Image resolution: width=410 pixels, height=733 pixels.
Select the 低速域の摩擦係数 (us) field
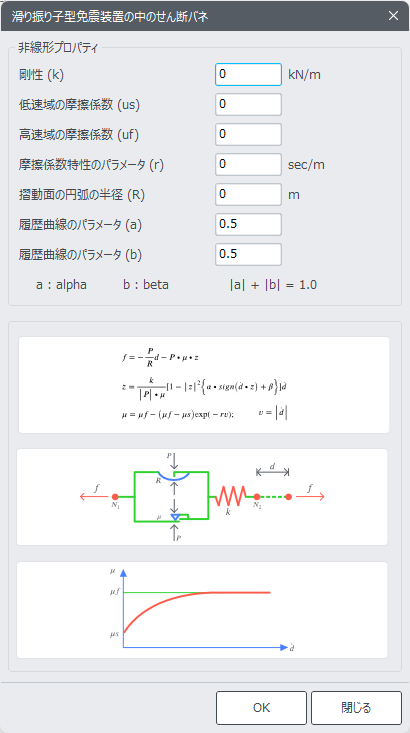(248, 104)
